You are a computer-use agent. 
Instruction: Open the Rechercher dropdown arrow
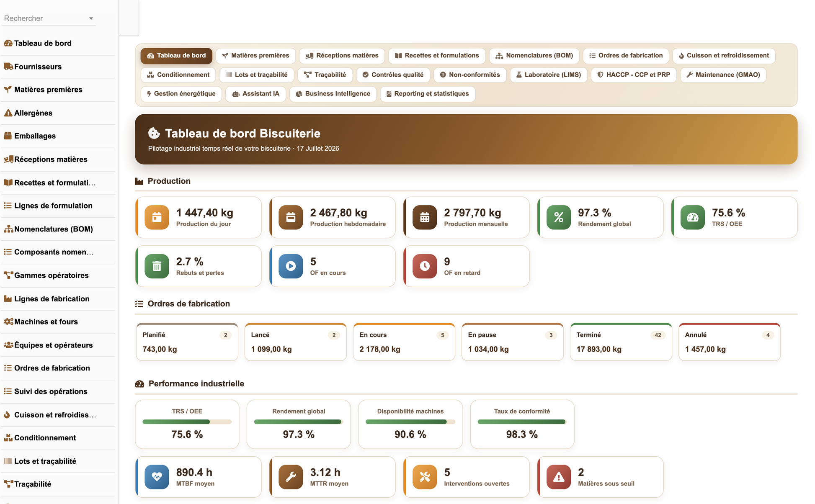[x=91, y=18]
